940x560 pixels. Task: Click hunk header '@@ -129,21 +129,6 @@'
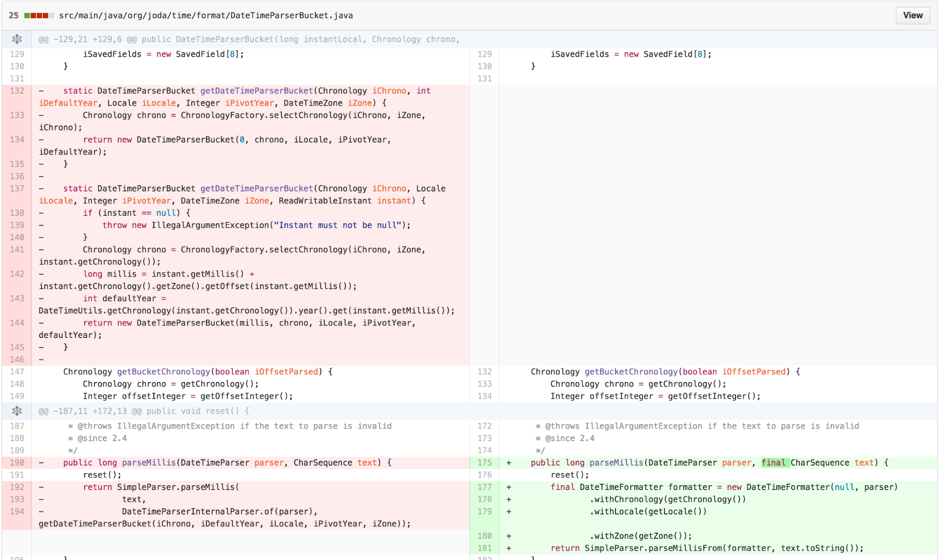[249, 39]
